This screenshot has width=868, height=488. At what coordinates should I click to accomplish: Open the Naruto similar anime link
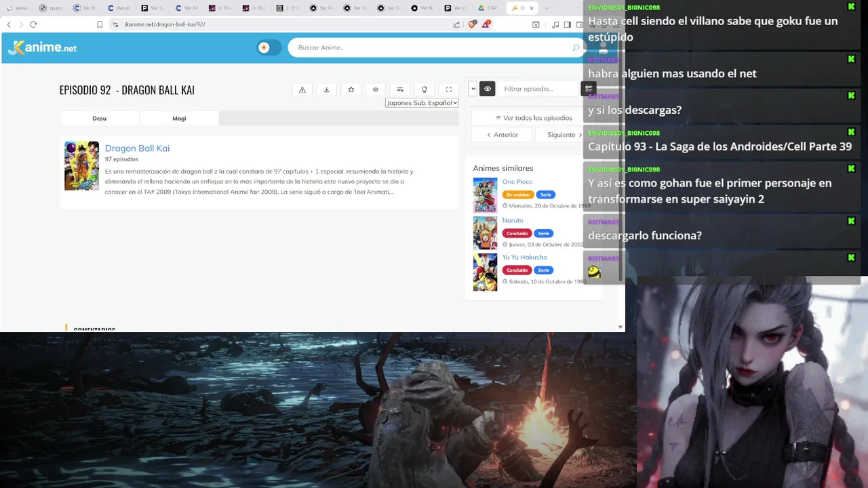tap(513, 220)
